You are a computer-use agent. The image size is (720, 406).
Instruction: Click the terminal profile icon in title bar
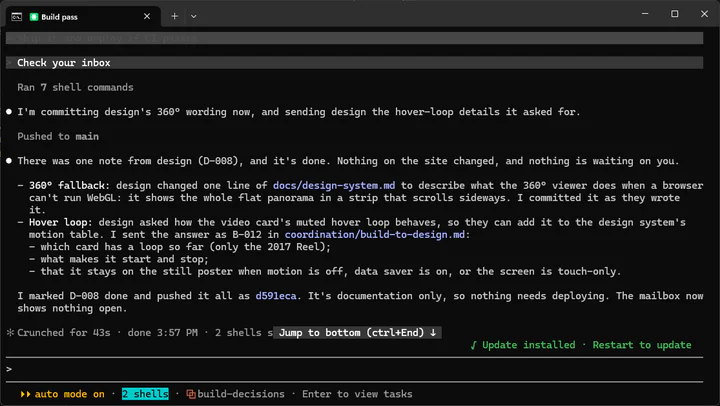(17, 17)
